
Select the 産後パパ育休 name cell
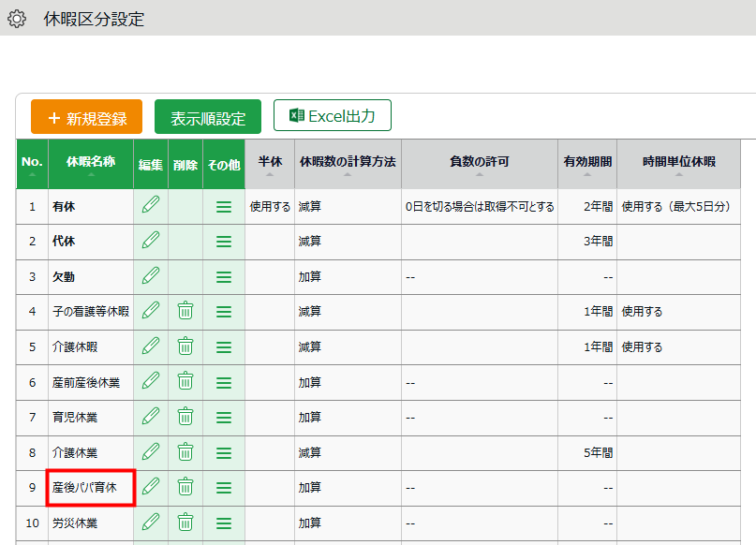(x=91, y=488)
